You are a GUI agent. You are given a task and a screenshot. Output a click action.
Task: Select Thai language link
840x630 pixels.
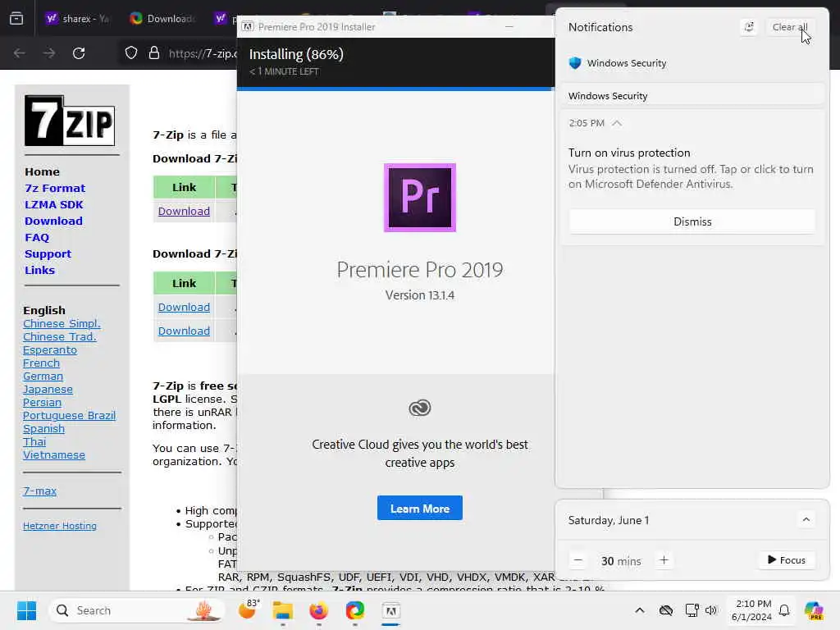34,442
